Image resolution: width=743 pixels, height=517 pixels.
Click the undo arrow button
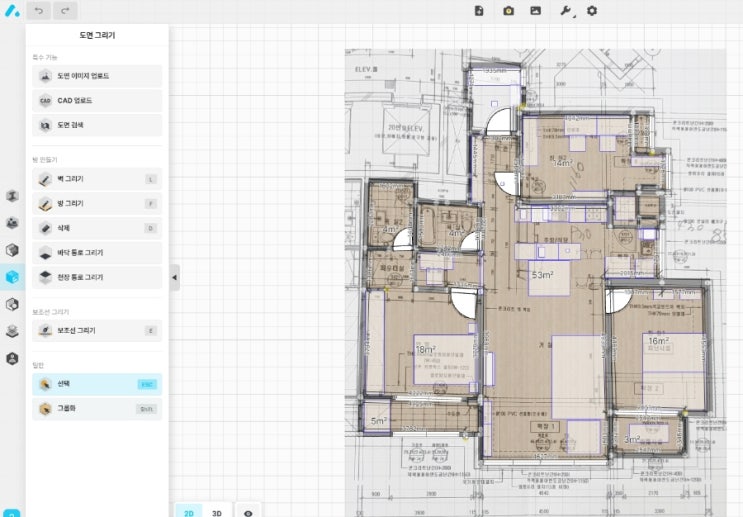pyautogui.click(x=40, y=11)
